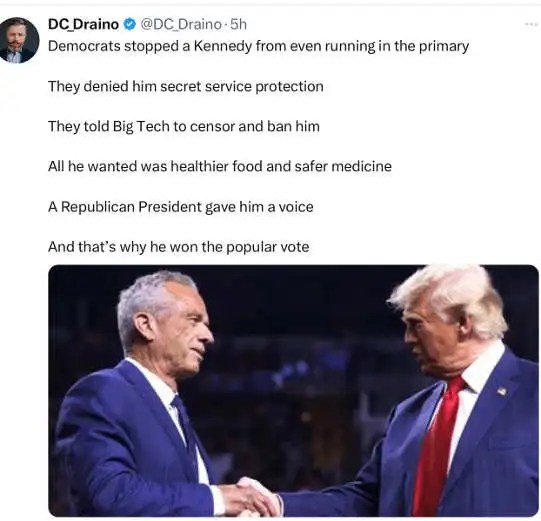Click the flag lapel pin in photo
Viewport: 541px width, 521px height.
pos(501,391)
